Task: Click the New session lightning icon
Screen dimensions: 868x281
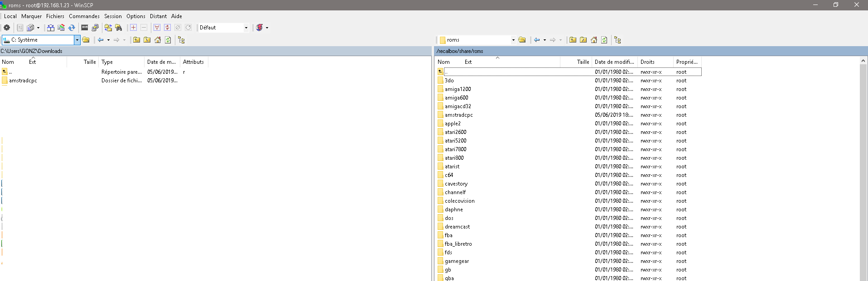Action: click(x=259, y=28)
